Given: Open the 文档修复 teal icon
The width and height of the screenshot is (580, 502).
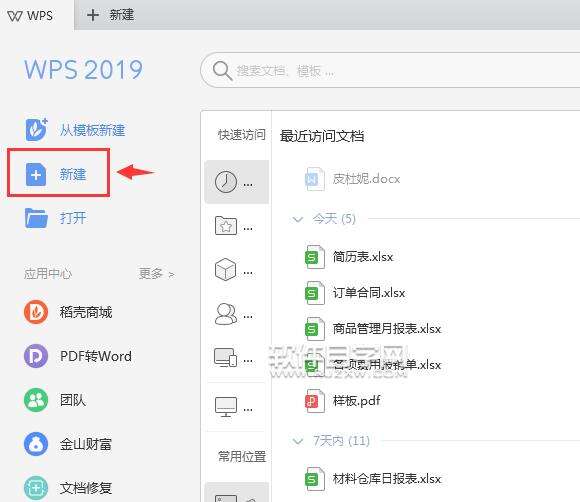Looking at the screenshot, I should [x=36, y=488].
